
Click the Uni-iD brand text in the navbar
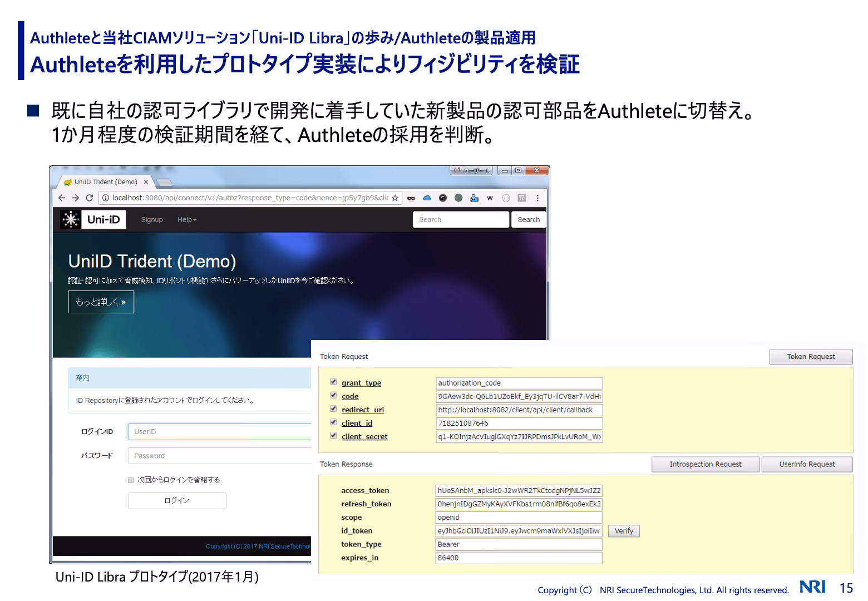tap(103, 220)
